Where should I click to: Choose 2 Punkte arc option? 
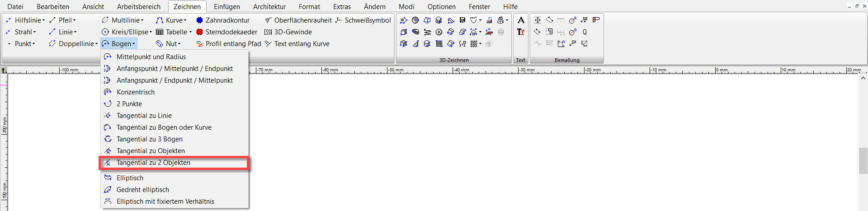[x=175, y=104]
